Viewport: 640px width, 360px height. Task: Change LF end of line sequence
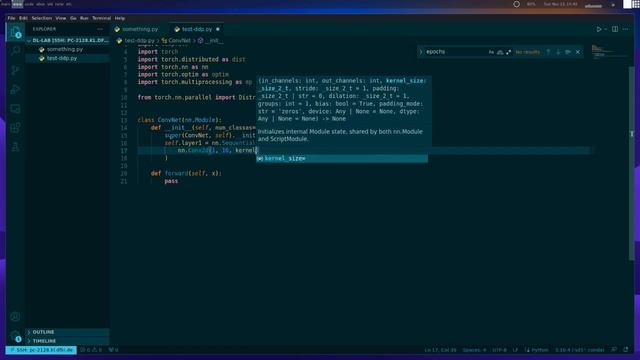(515, 350)
